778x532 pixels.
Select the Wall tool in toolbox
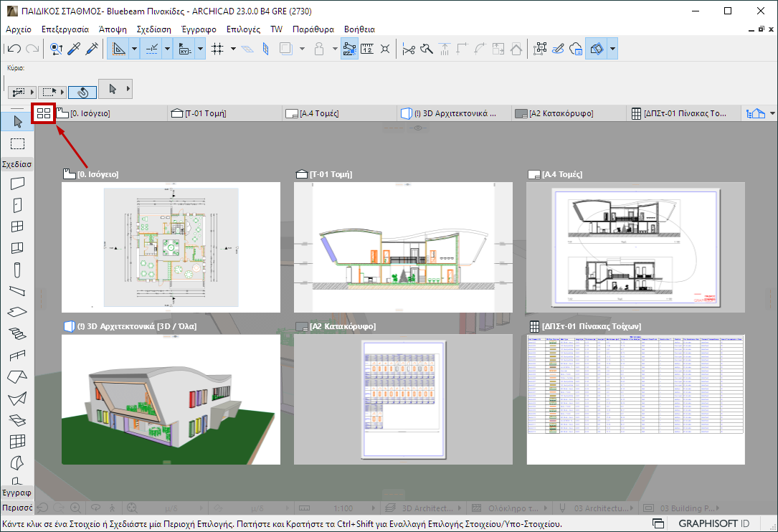17,184
